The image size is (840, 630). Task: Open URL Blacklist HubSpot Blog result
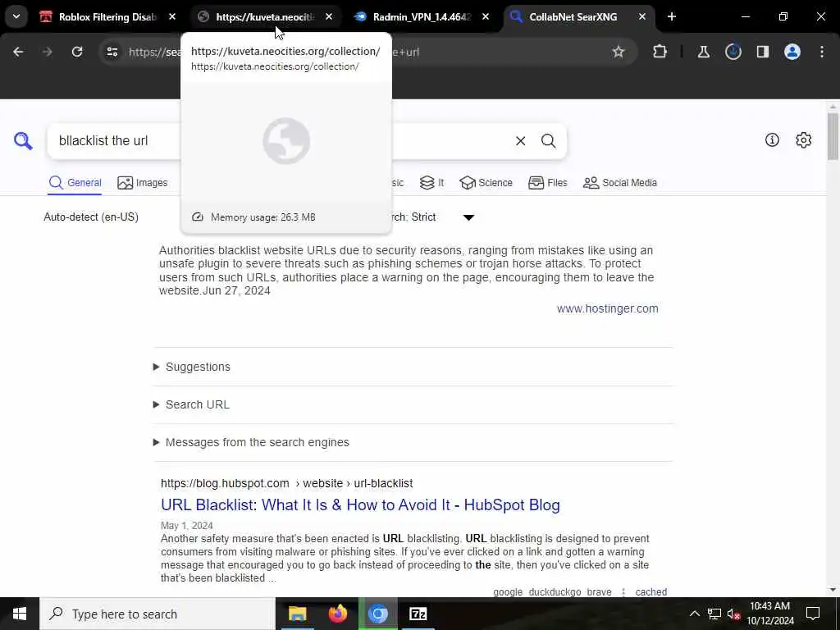360,505
